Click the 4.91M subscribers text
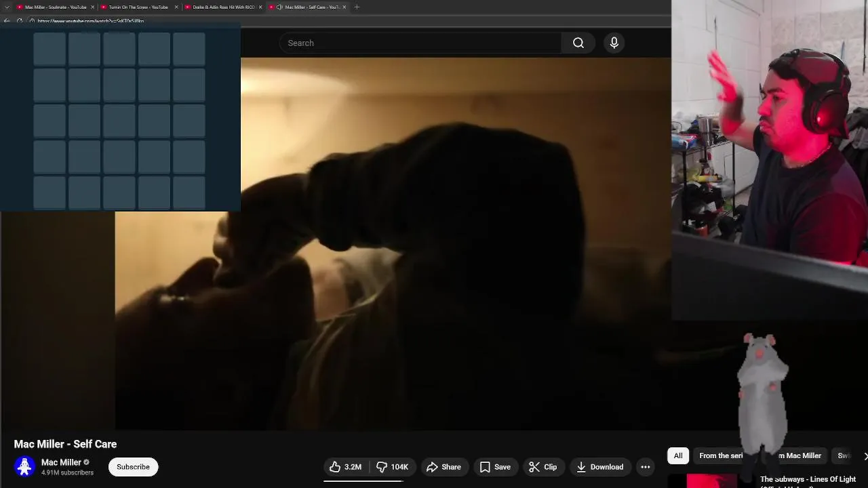The image size is (868, 488). point(67,472)
